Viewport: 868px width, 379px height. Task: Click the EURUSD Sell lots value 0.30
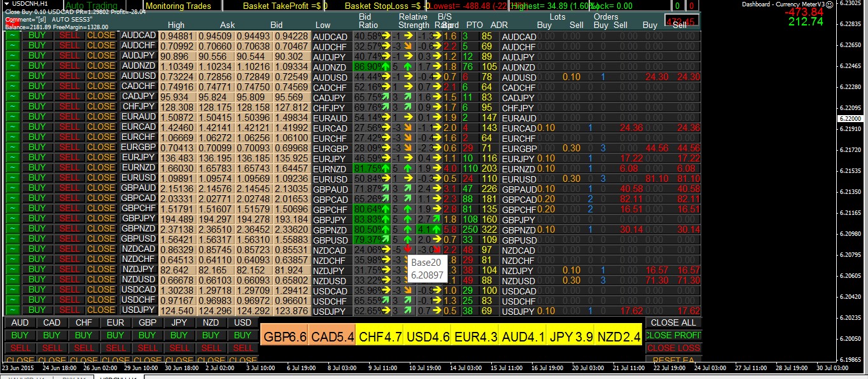[x=571, y=179]
